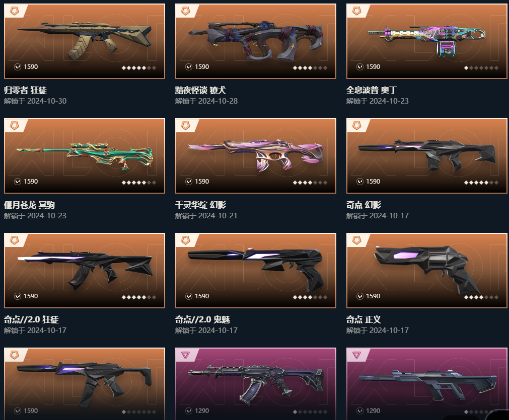Open the last pink 1290 rifle skin thumbnail
This screenshot has width=509, height=420.
coord(426,384)
